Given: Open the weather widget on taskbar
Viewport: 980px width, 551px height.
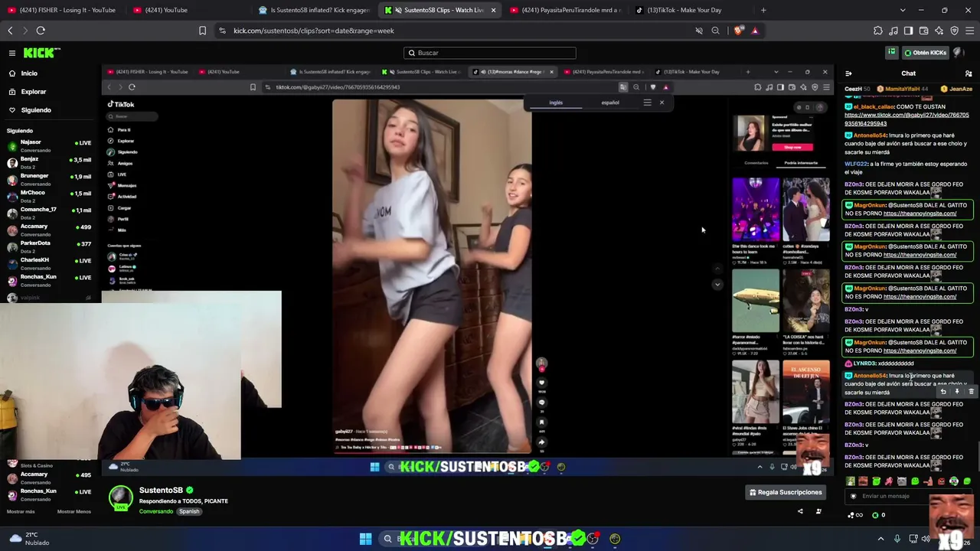Looking at the screenshot, I should pyautogui.click(x=29, y=539).
